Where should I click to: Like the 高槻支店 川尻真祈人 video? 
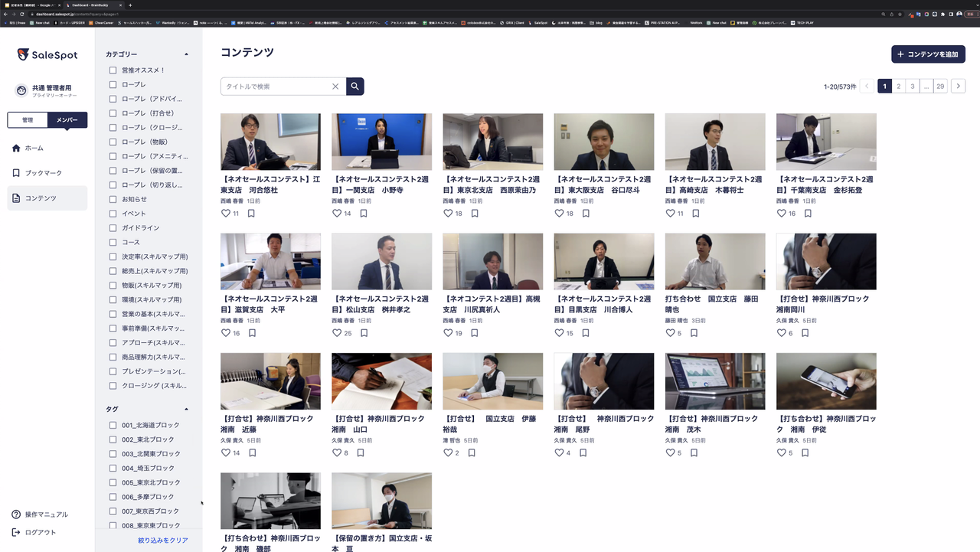coord(448,333)
